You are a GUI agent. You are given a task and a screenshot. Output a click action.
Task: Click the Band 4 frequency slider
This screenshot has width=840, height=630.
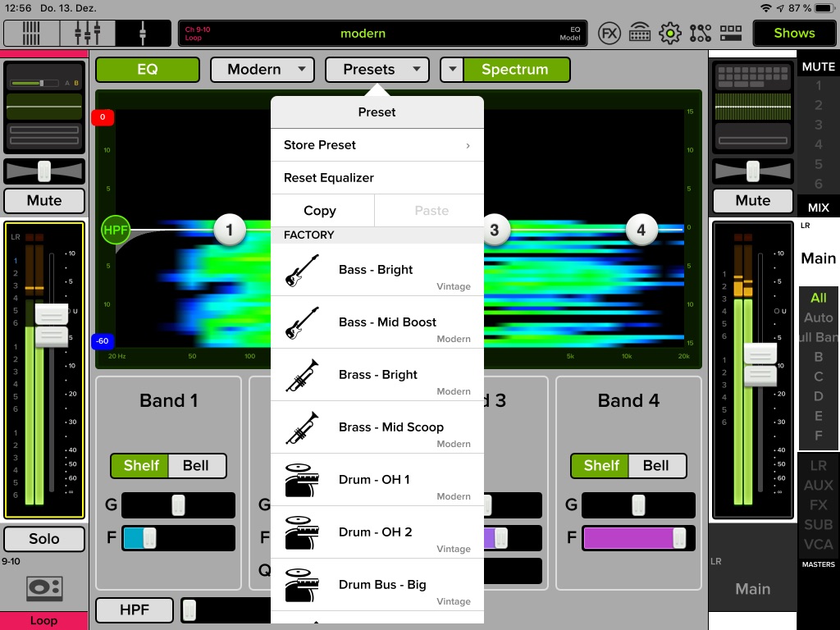[x=639, y=538]
